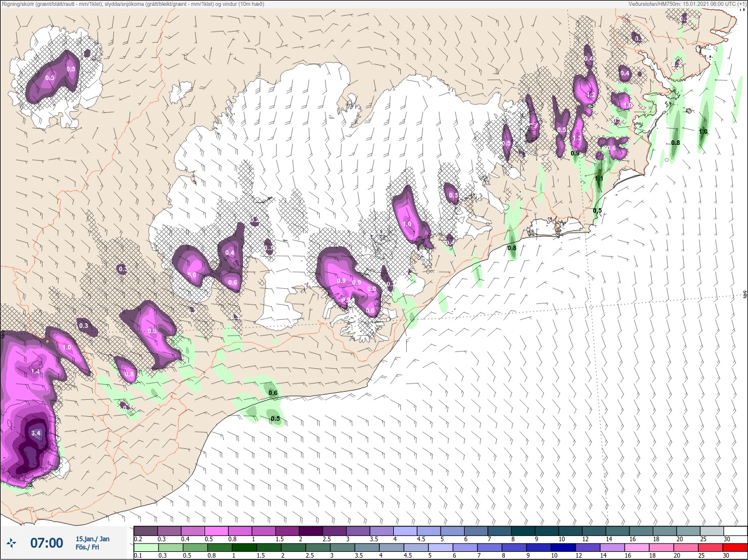Viewport: 748px width, 560px height.
Task: Click the Veðurstofan star logo icon
Action: (x=11, y=544)
